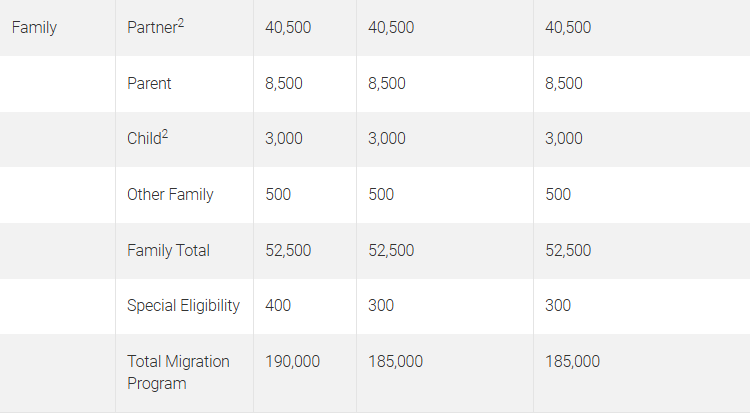Screen dimensions: 752x413
Task: Select middle 3,000 value in Child row
Action: pos(387,139)
